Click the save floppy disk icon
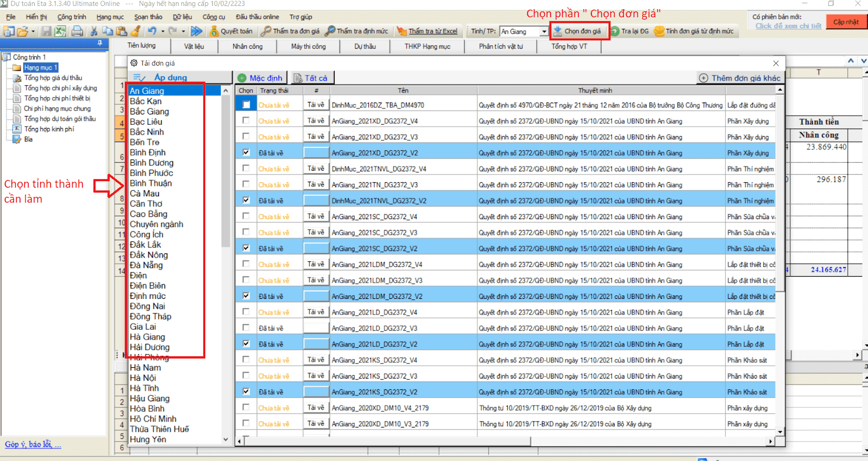Image resolution: width=868 pixels, height=461 pixels. tap(47, 31)
